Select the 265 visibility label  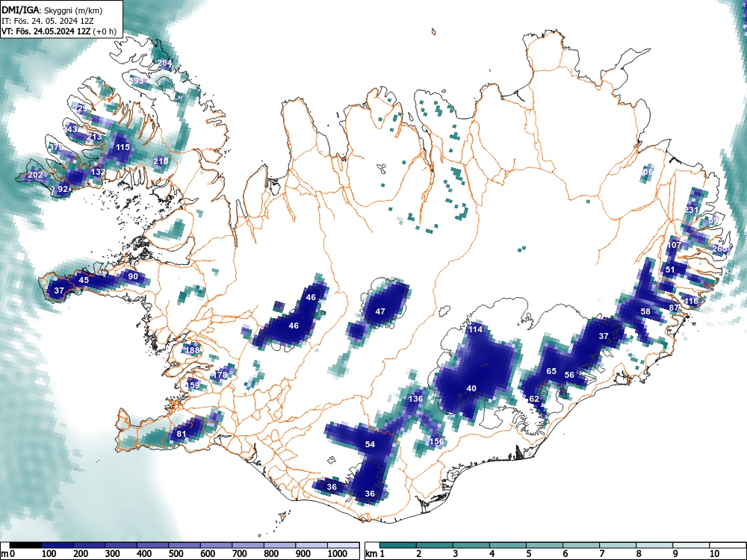719,249
